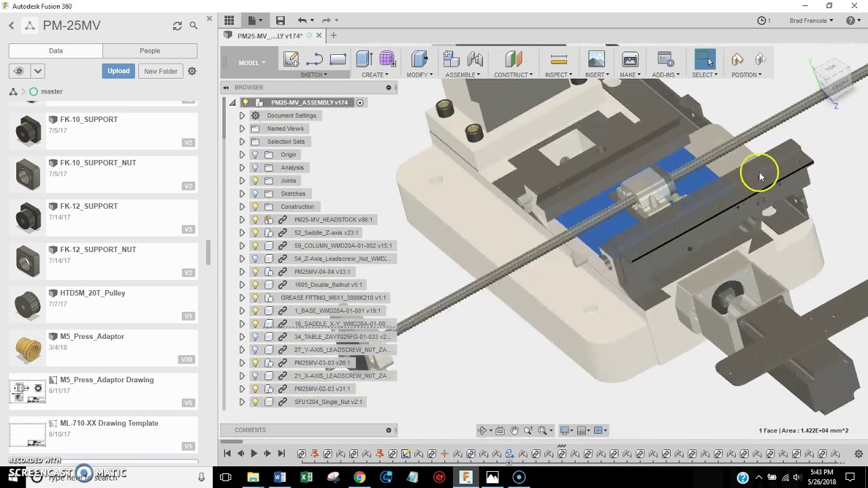Screen dimensions: 868x488
Task: Open the Display Settings monitor icon
Action: point(564,430)
